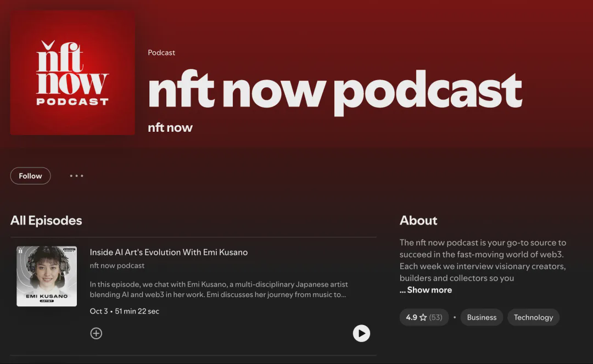Click the 'Podcast' label above title

pos(161,53)
